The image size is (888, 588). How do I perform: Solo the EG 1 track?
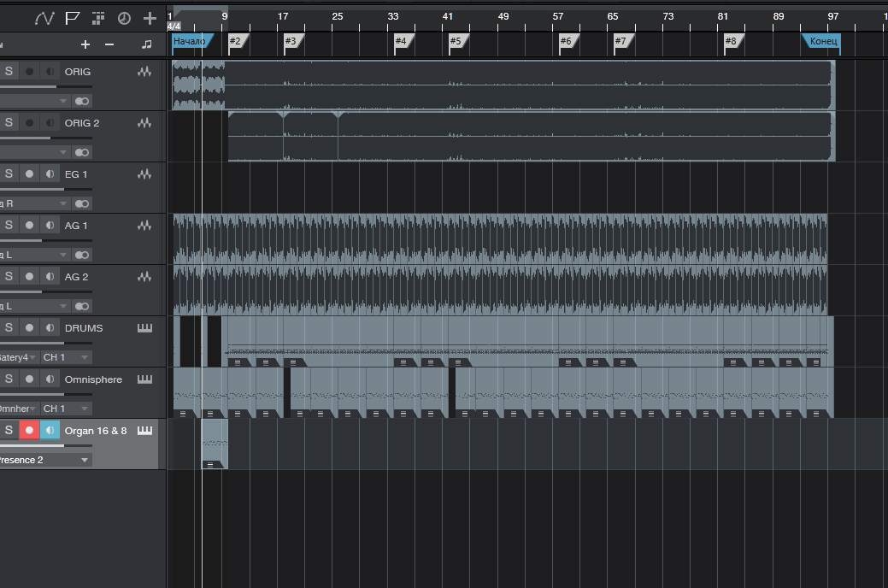point(9,173)
